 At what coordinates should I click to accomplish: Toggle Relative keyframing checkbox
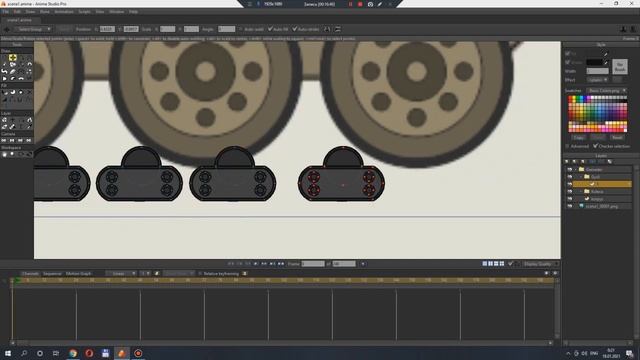[200, 273]
